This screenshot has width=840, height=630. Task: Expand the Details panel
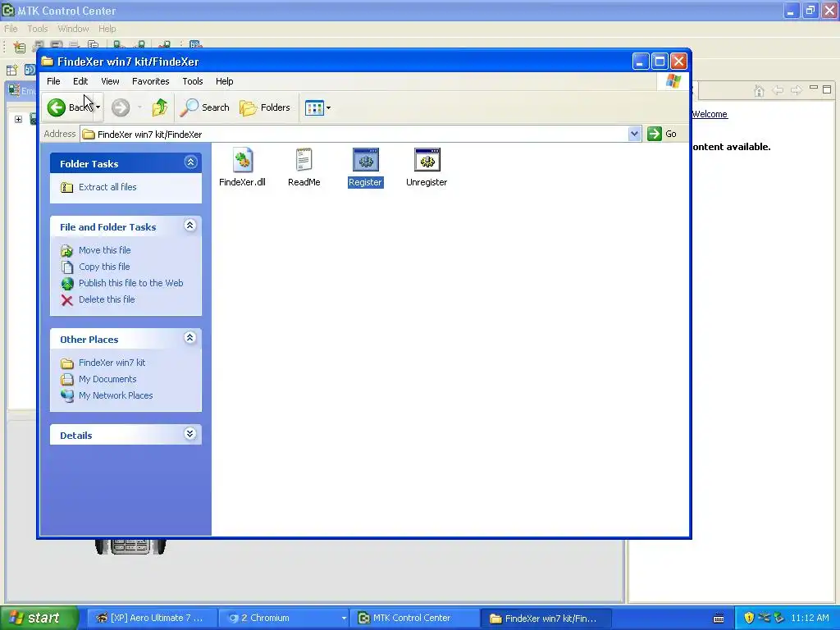(x=189, y=434)
